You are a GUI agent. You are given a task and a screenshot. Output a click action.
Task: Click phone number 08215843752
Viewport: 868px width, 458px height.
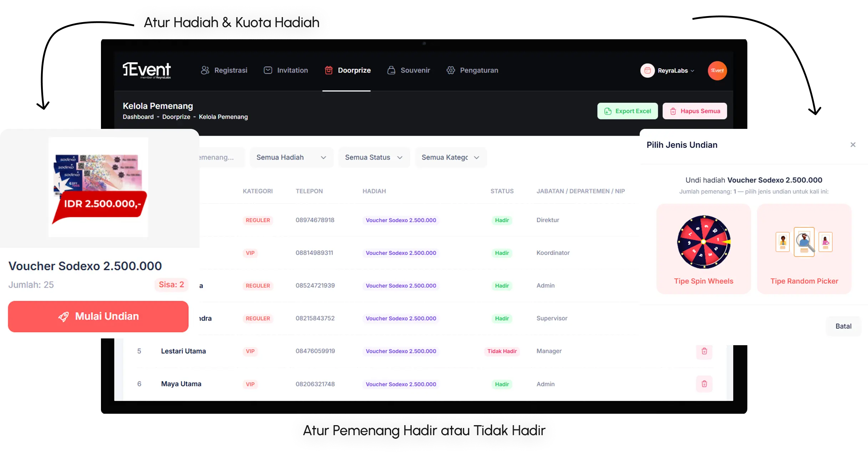click(315, 318)
